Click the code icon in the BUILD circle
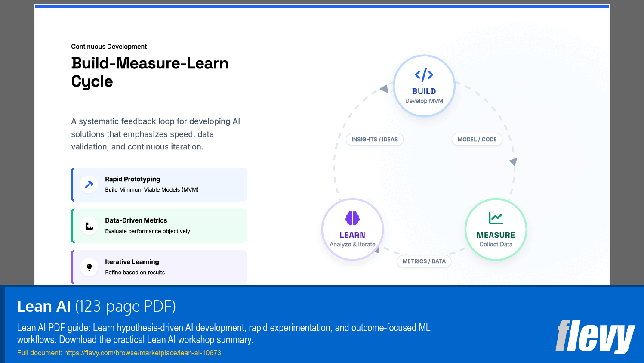 click(424, 73)
